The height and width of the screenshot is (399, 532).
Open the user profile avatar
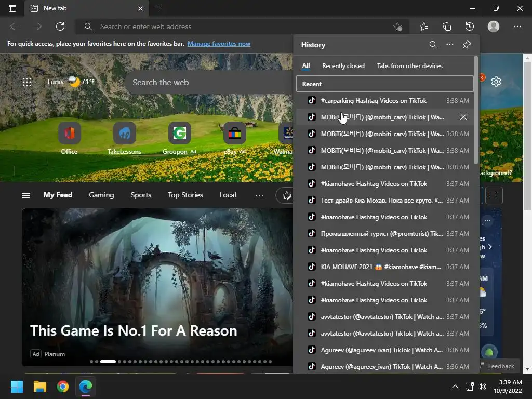[x=494, y=26]
